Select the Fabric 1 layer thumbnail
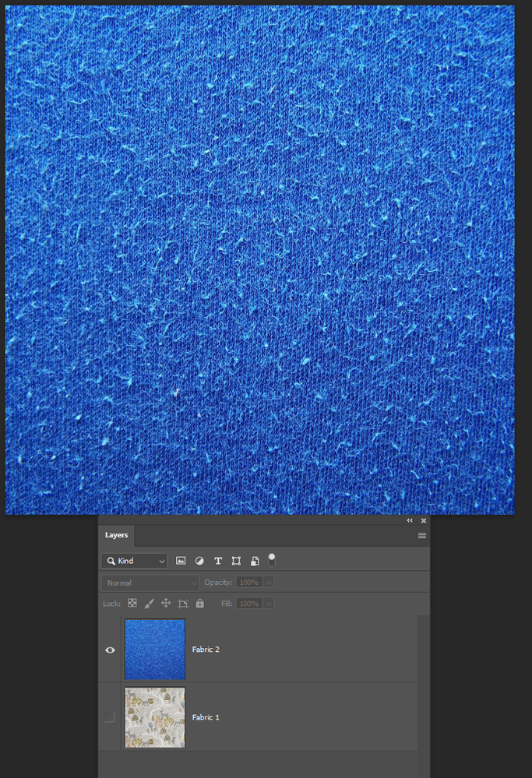Screen dimensions: 532x778 155,717
